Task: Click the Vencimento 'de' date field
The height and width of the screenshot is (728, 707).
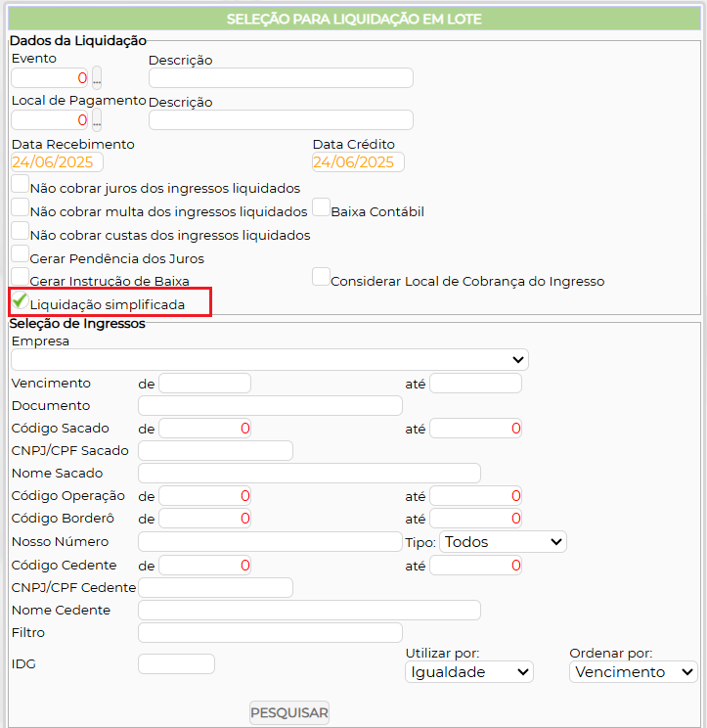Action: (205, 384)
